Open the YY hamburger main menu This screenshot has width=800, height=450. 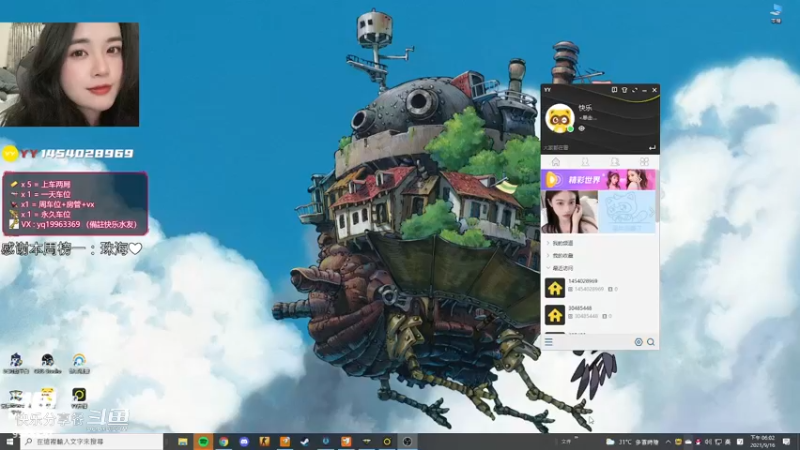[x=548, y=342]
